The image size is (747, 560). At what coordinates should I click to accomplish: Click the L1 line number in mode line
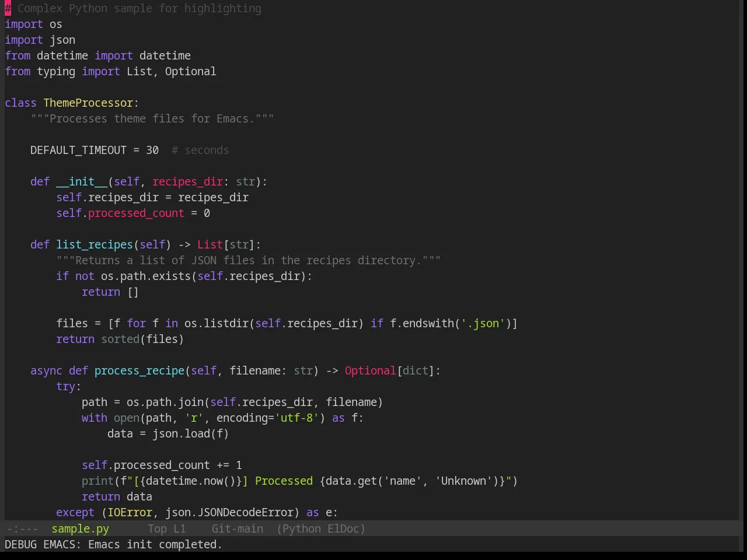[179, 528]
